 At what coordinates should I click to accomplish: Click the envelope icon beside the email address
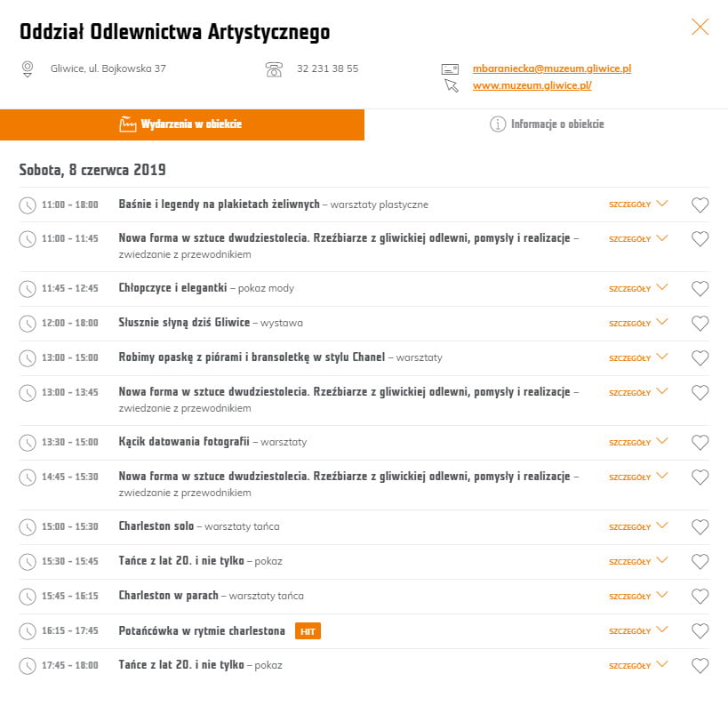451,68
